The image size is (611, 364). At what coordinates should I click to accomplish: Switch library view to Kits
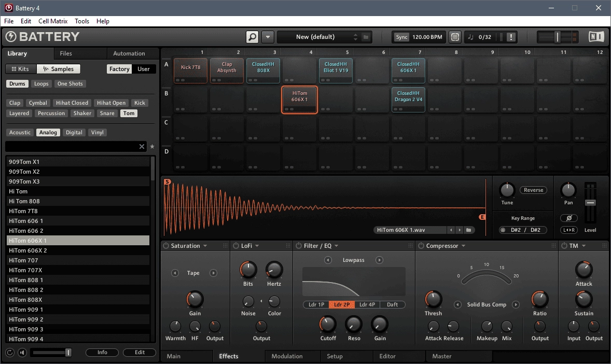(x=21, y=69)
